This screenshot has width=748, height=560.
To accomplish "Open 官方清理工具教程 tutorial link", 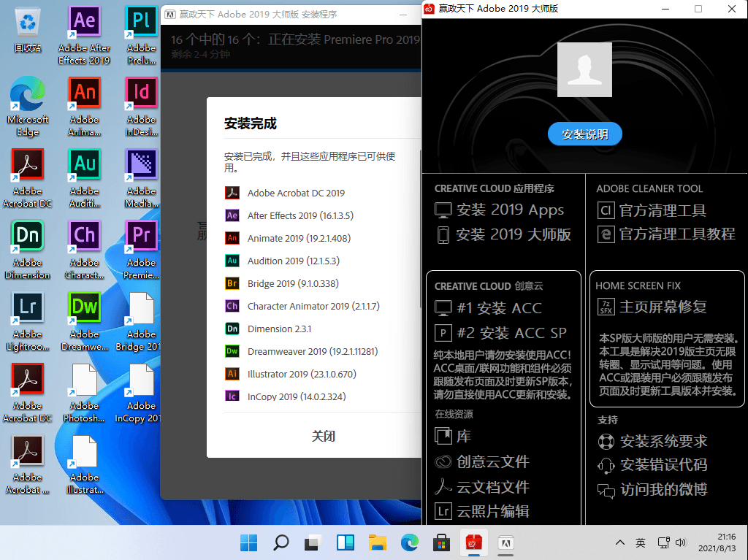I will point(666,234).
